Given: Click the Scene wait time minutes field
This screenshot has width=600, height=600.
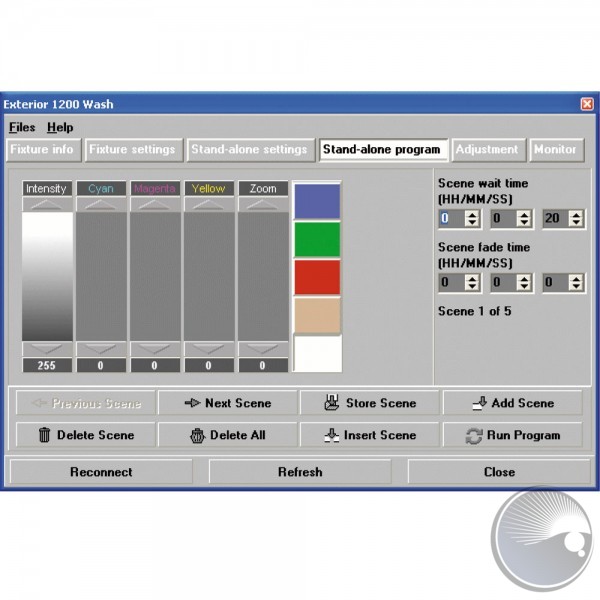Looking at the screenshot, I should 504,218.
